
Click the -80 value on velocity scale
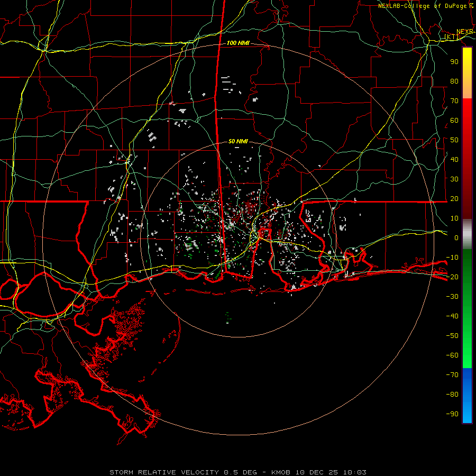pyautogui.click(x=452, y=395)
